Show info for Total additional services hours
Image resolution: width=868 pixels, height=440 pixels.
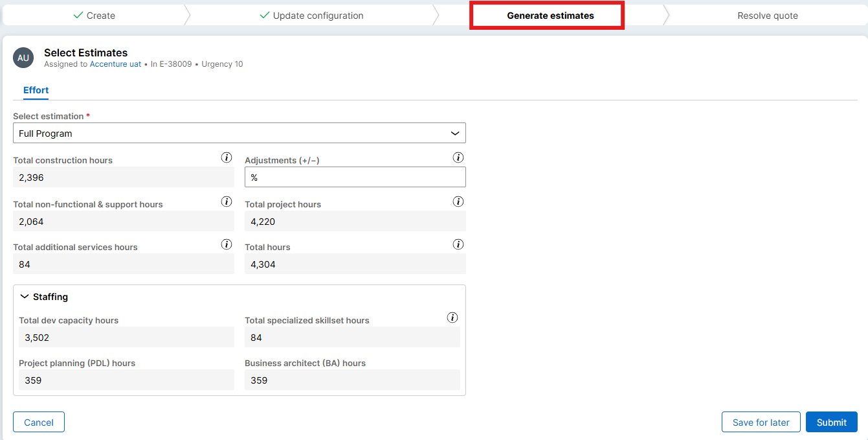(x=227, y=244)
